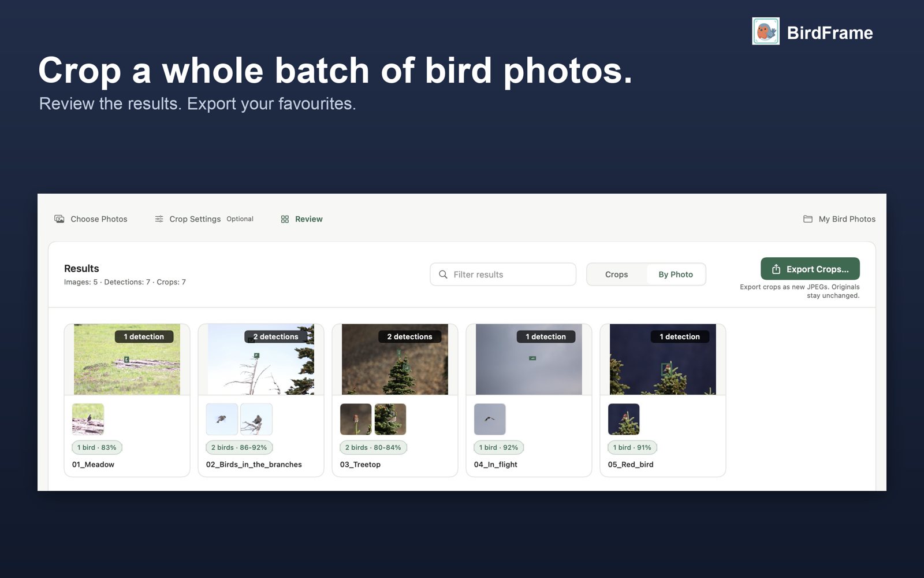Click the Review grid icon
The image size is (924, 578).
coord(285,219)
